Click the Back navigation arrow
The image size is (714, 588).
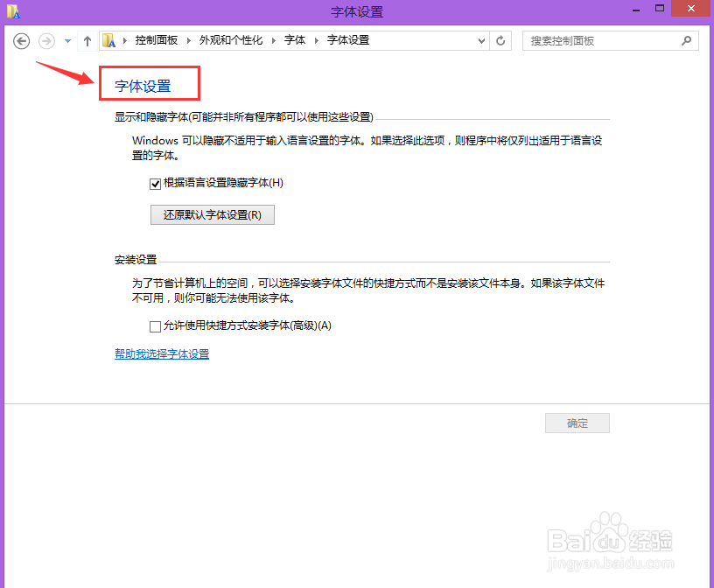point(21,40)
